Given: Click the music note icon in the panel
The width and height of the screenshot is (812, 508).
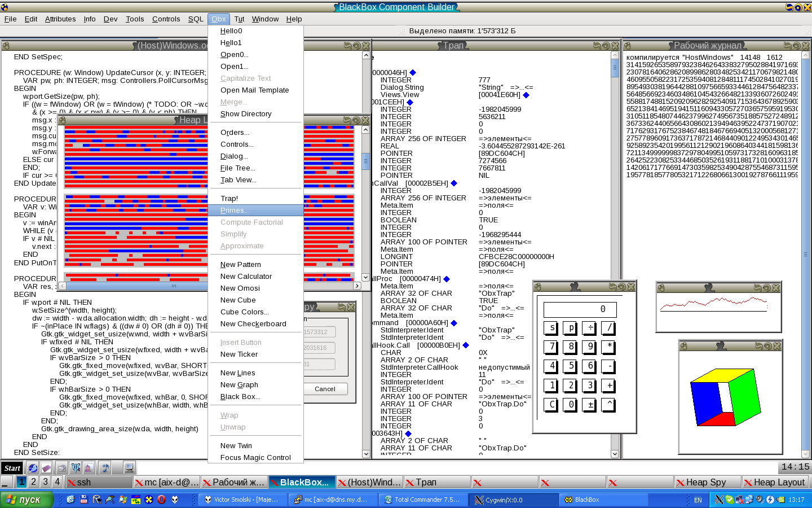Looking at the screenshot, I should (105, 468).
